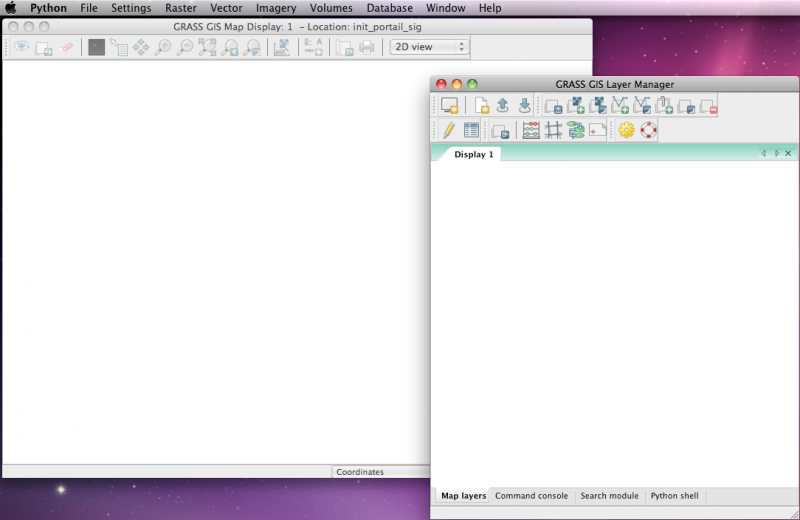Start a new map display window
The width and height of the screenshot is (800, 520).
click(x=450, y=106)
